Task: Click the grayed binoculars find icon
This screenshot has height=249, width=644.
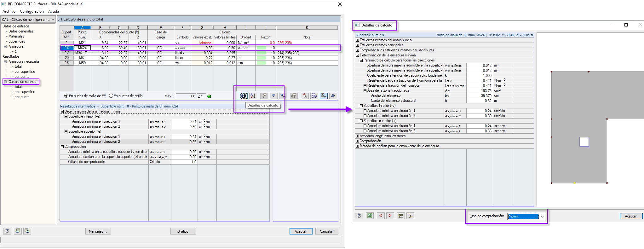Action: coord(294,96)
